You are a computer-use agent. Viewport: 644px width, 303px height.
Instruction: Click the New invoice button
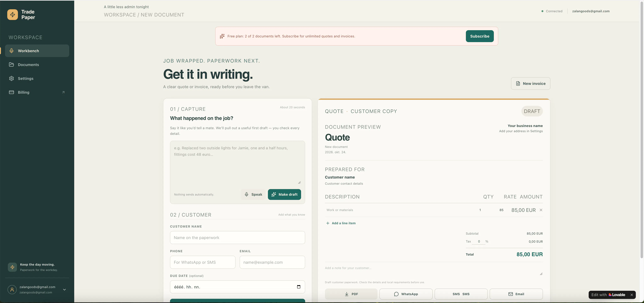click(530, 83)
